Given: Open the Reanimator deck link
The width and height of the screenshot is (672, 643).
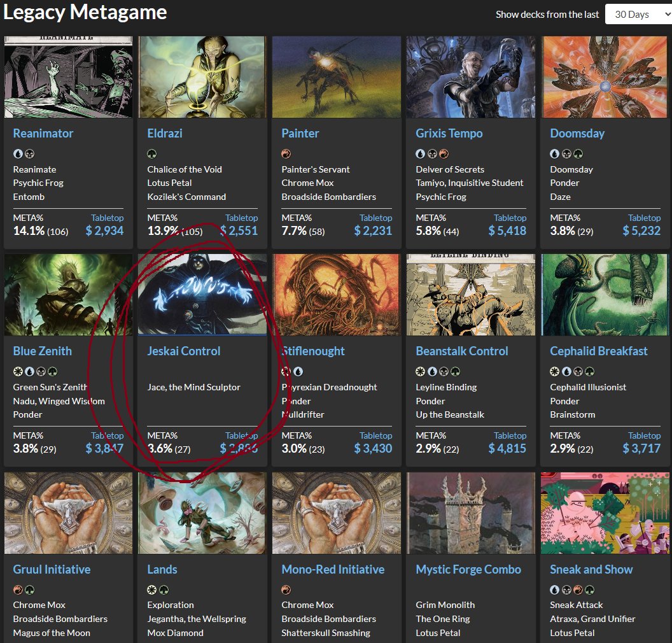Looking at the screenshot, I should tap(43, 133).
